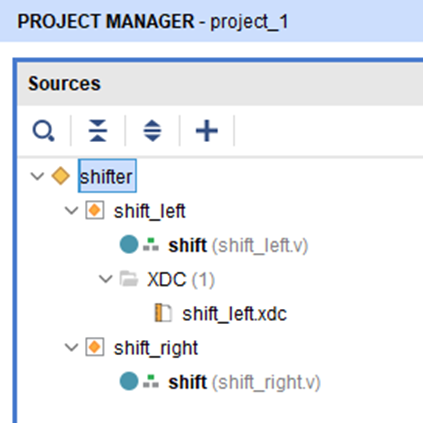Click the XDC folder icon
The height and width of the screenshot is (423, 423).
(x=129, y=279)
